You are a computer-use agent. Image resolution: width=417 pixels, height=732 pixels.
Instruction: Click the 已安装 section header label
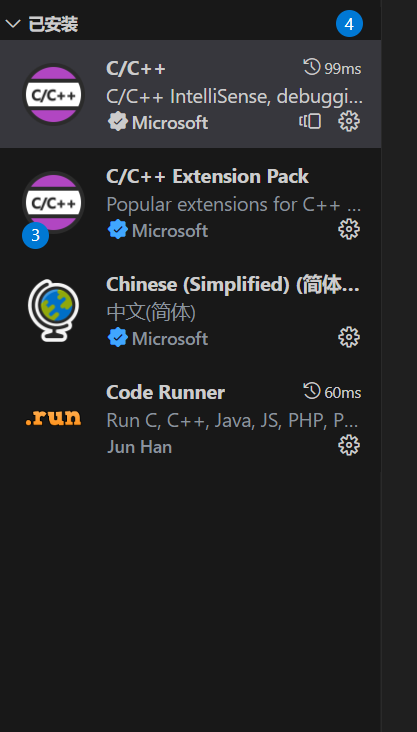click(53, 24)
